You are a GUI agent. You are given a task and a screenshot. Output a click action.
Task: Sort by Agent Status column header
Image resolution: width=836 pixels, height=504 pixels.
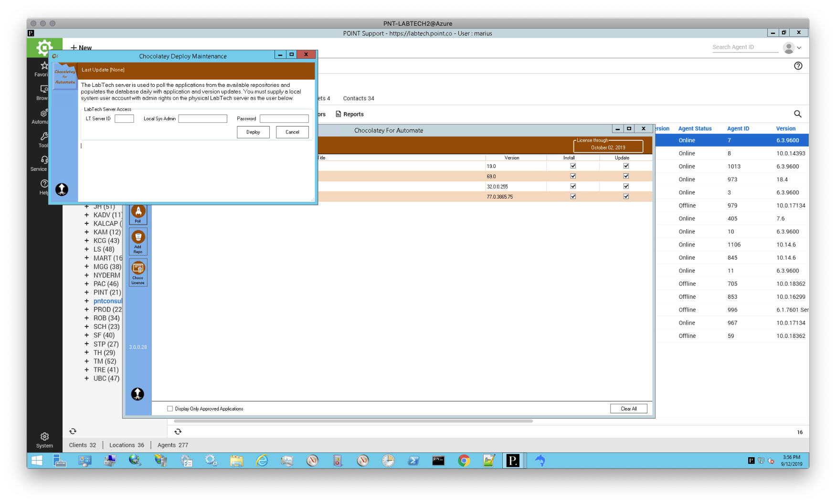tap(695, 128)
